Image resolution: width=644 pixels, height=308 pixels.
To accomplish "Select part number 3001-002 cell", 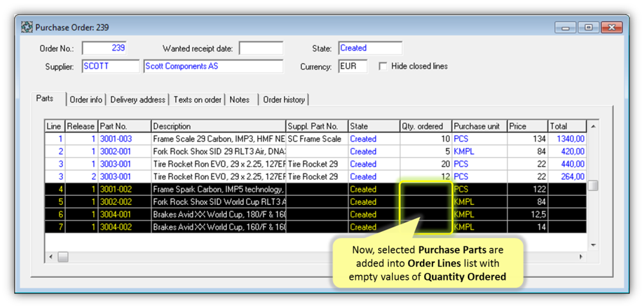I will click(124, 190).
